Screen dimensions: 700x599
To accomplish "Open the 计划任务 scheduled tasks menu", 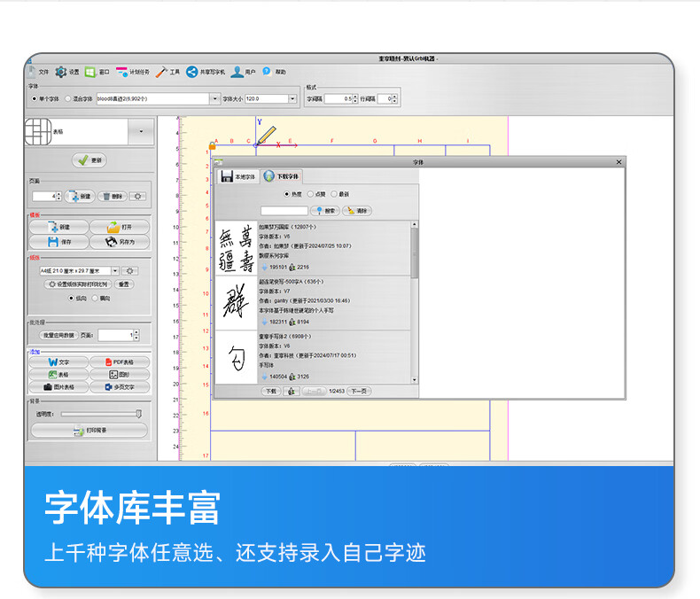I will click(x=133, y=72).
